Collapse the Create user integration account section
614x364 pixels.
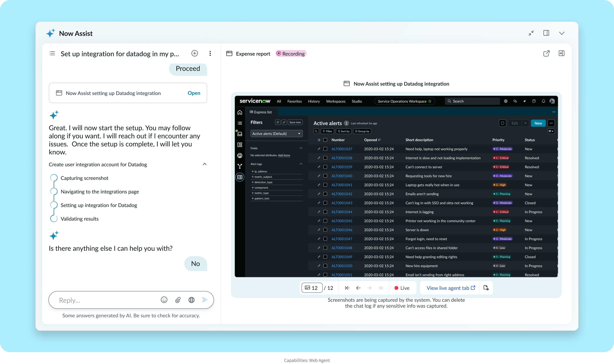coord(204,164)
